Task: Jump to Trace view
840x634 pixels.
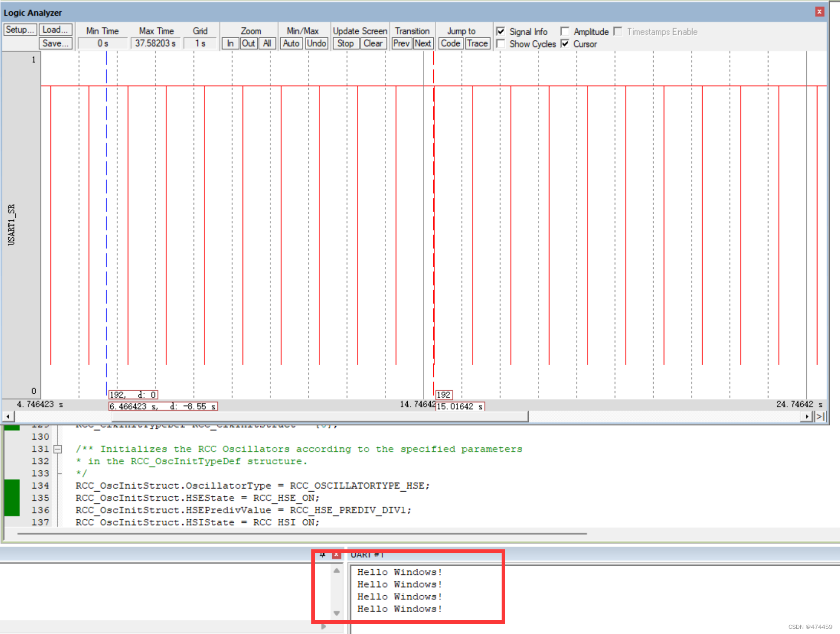Action: pyautogui.click(x=477, y=43)
